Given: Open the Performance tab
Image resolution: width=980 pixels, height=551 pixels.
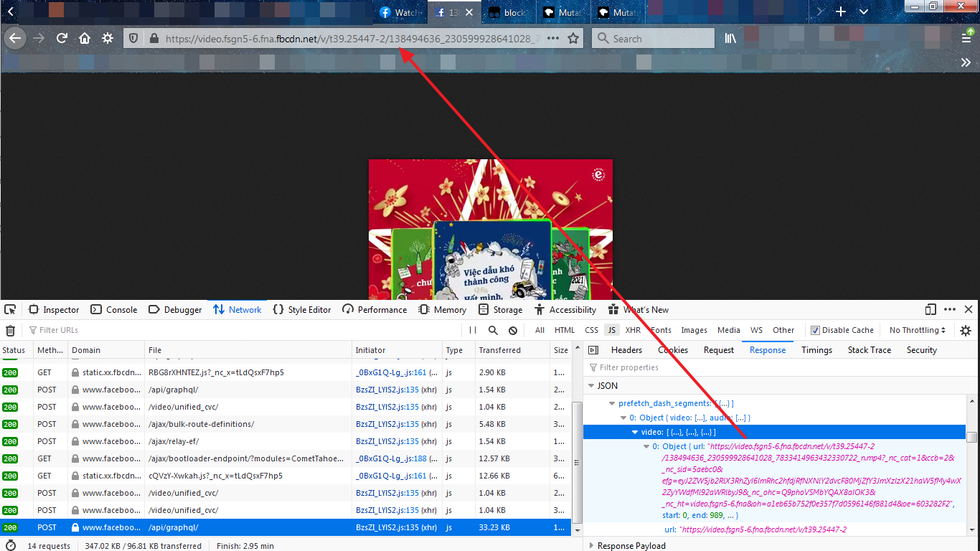Looking at the screenshot, I should pos(374,310).
